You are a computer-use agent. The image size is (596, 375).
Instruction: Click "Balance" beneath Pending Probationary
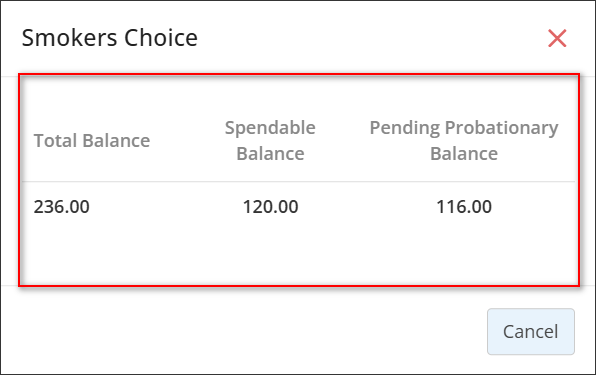tap(464, 154)
